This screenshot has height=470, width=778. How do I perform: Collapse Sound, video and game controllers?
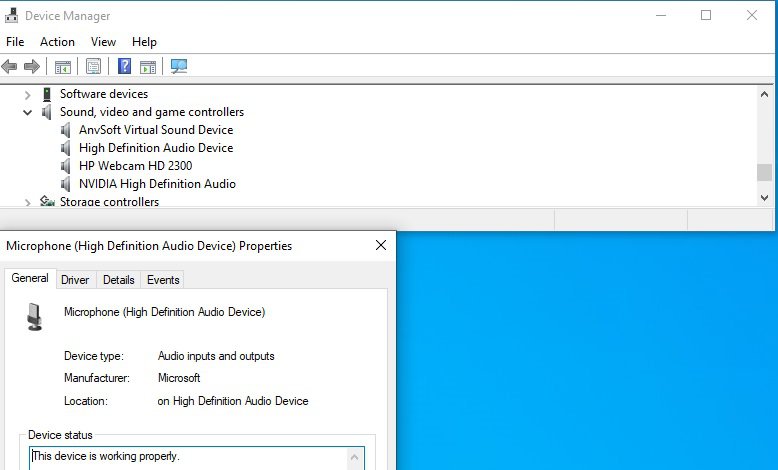(28, 112)
